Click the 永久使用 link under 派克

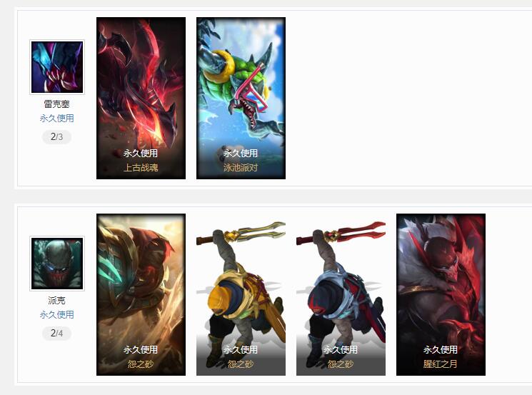click(57, 315)
